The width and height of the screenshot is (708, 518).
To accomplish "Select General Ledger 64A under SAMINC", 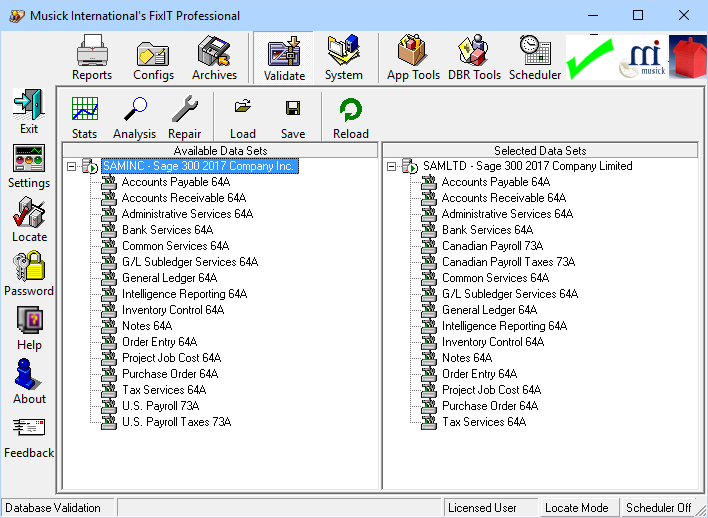I will pos(170,278).
